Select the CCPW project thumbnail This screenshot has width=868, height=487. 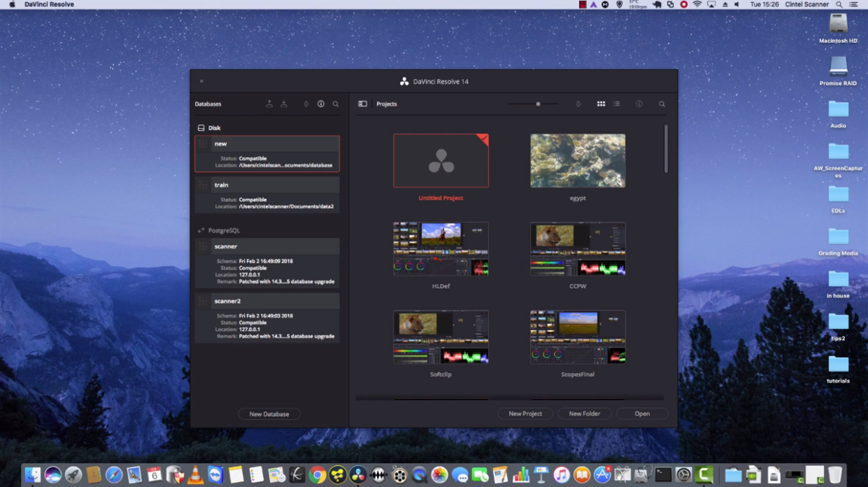(578, 249)
